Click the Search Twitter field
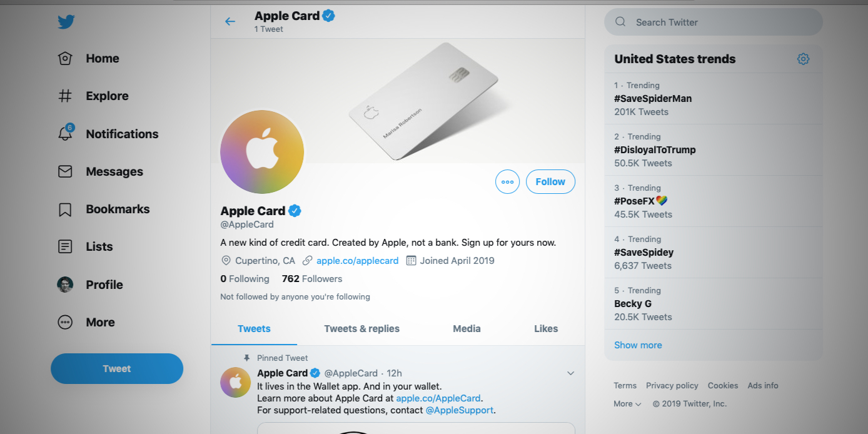The image size is (868, 434). (x=713, y=23)
